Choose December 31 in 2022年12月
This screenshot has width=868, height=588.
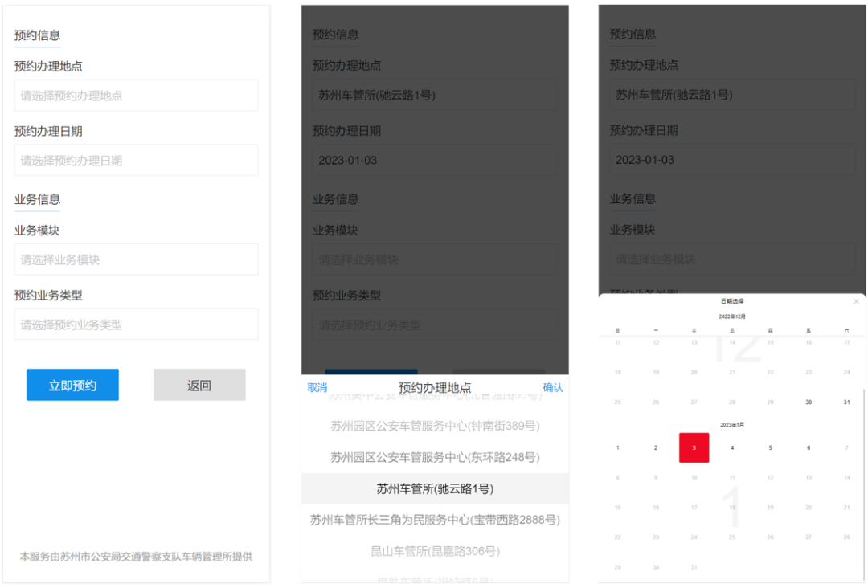click(x=846, y=402)
